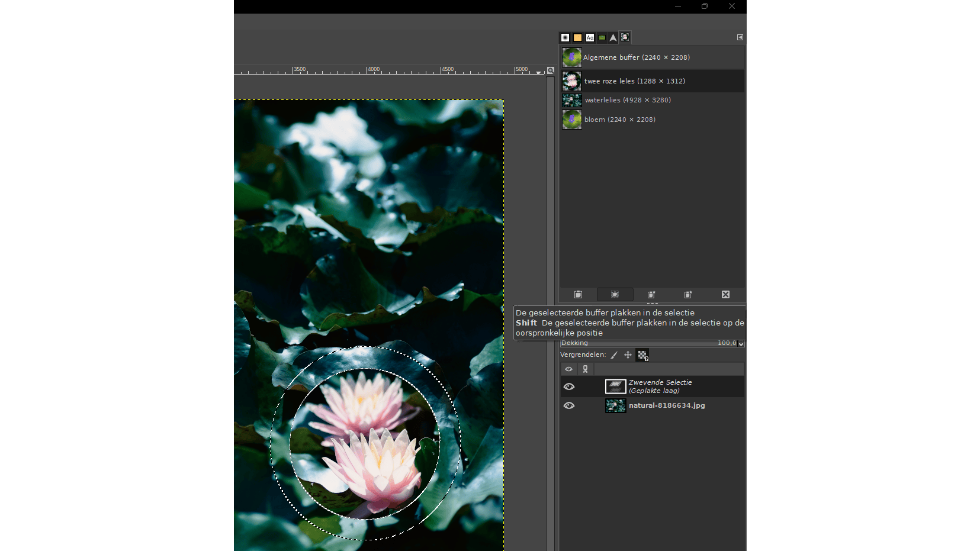
Task: Select the natural-8186634.jpg layer name
Action: click(x=667, y=405)
